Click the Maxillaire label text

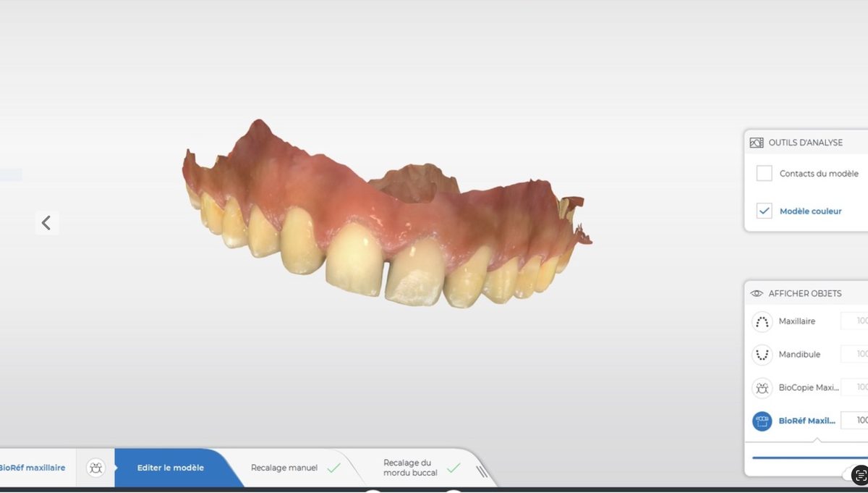(797, 321)
